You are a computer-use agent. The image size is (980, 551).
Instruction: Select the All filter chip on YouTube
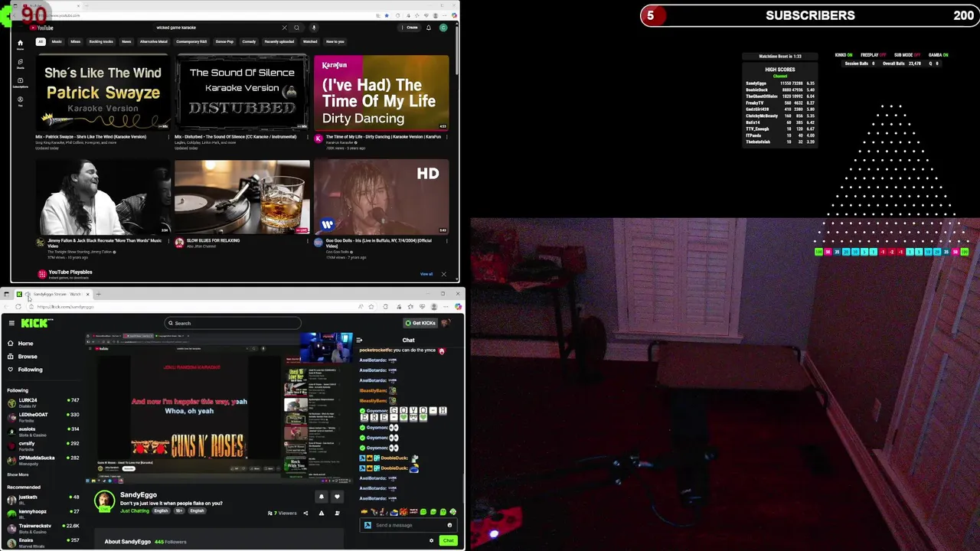point(41,41)
